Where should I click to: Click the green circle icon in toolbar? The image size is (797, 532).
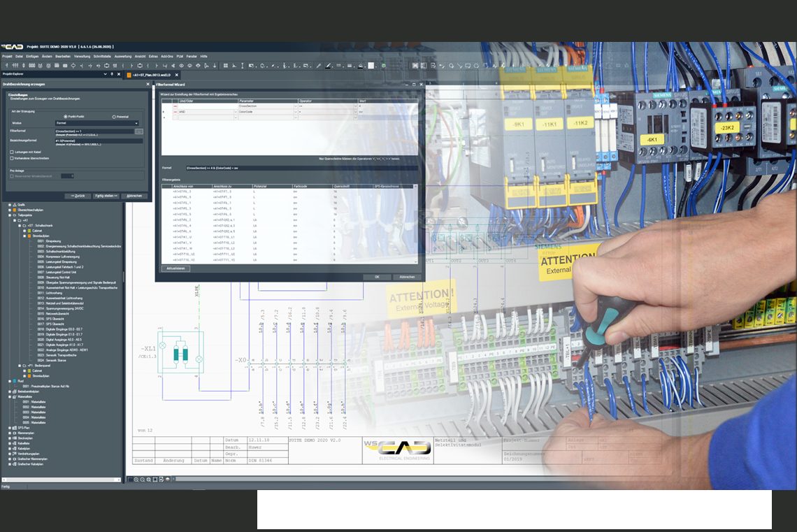tap(384, 66)
